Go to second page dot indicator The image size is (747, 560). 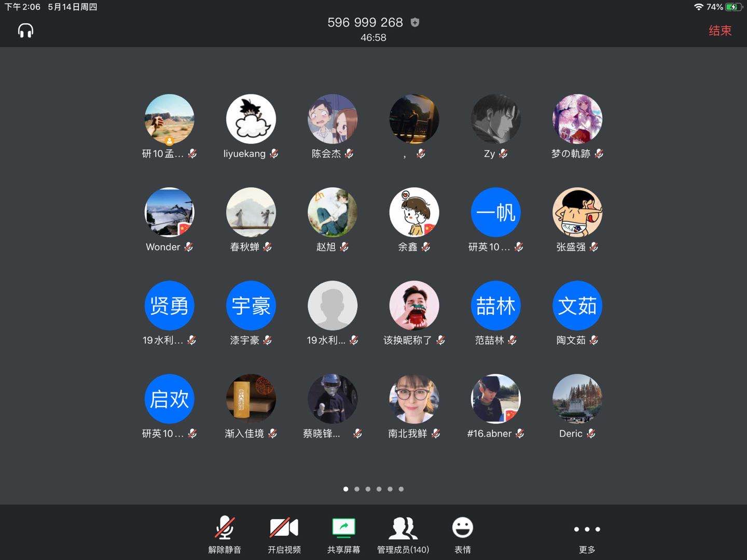[357, 489]
